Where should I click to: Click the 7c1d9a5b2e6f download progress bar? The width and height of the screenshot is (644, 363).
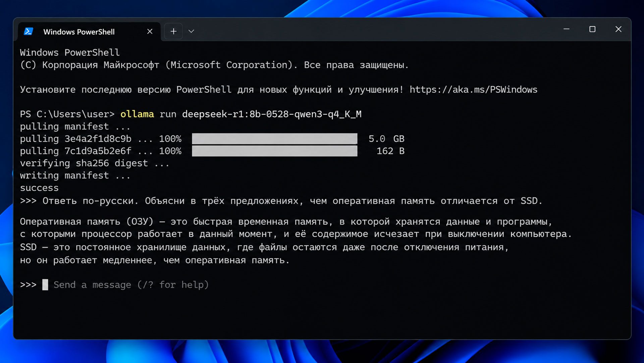click(x=274, y=151)
